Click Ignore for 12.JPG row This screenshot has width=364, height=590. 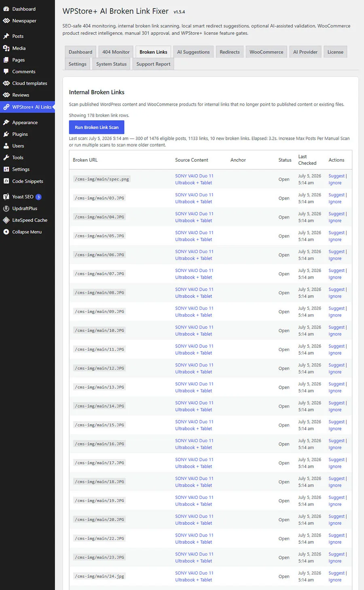coord(335,372)
